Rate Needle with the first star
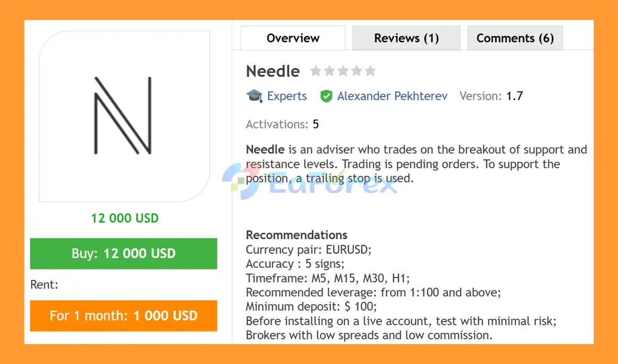The image size is (618, 364). (316, 71)
